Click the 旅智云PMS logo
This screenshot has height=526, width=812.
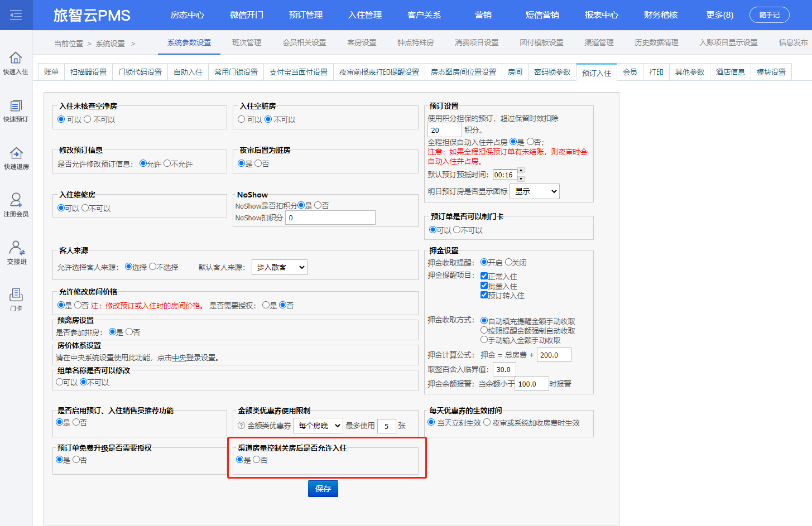pyautogui.click(x=92, y=15)
